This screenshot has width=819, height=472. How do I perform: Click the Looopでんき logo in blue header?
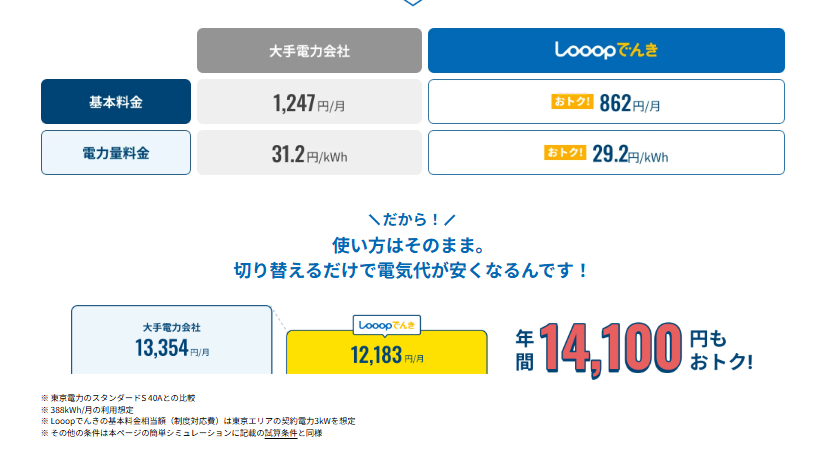(605, 50)
